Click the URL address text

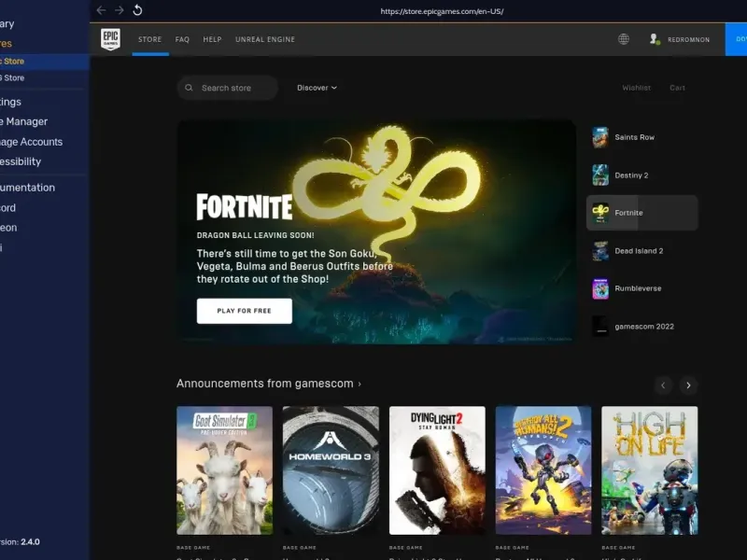coord(442,11)
